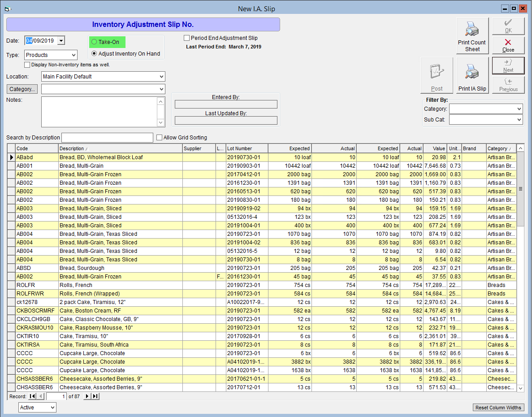Open Filter By Category dropdown
The image size is (532, 417).
coord(519,109)
